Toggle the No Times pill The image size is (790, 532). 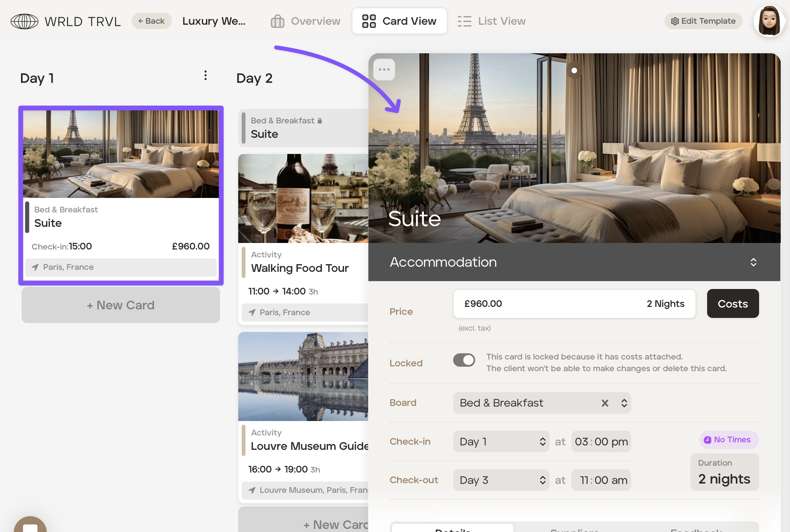pos(728,440)
